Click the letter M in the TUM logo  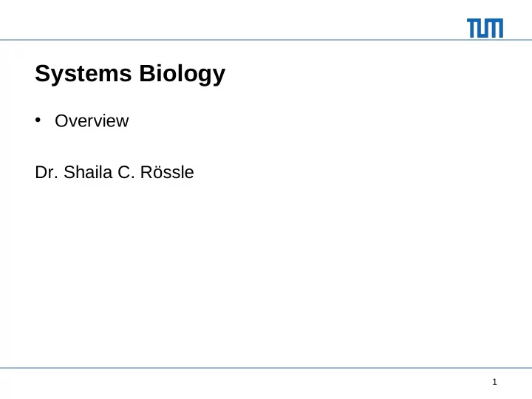tap(494, 28)
